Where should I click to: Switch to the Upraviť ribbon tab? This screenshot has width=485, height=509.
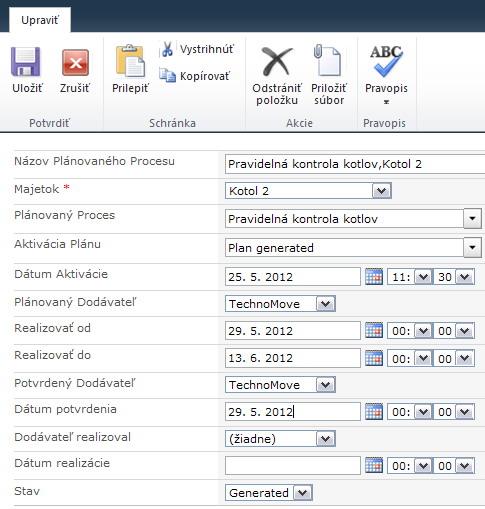click(x=40, y=20)
